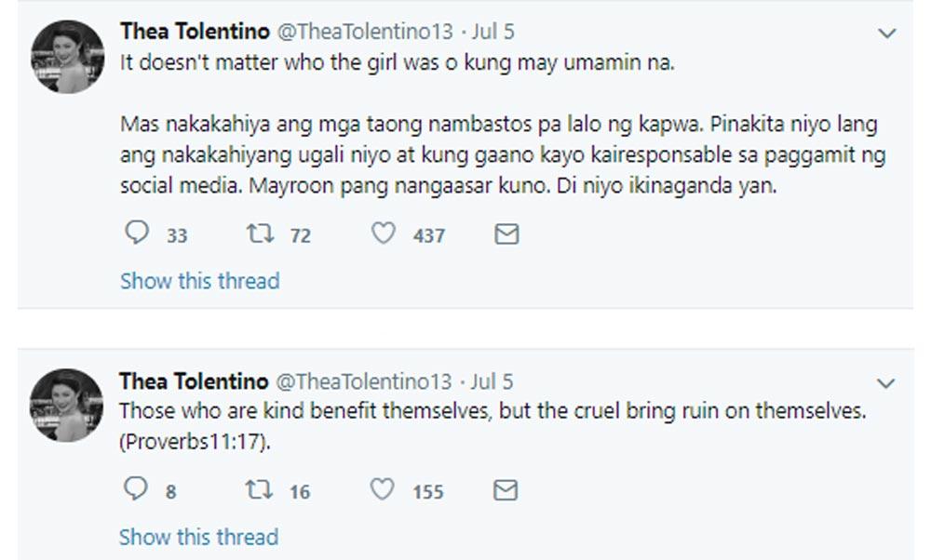This screenshot has width=931, height=560.
Task: Open Jul 5 timestamp of first tweet
Action: click(x=492, y=32)
